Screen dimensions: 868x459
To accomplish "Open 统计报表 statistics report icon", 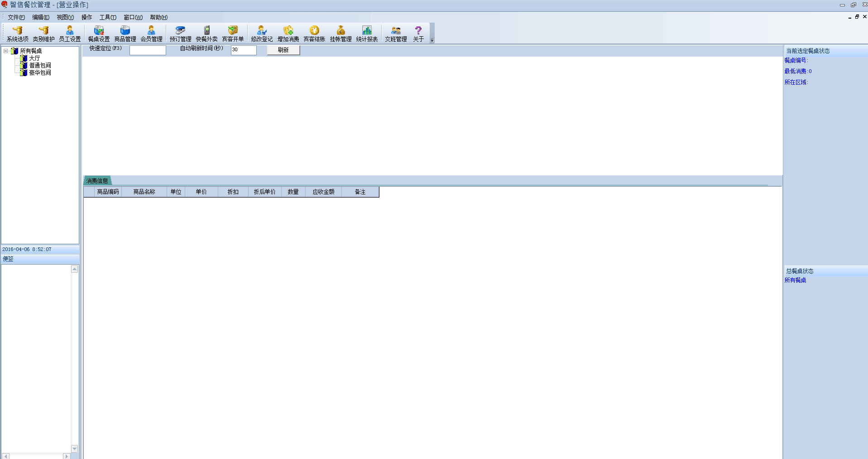I will (x=367, y=34).
